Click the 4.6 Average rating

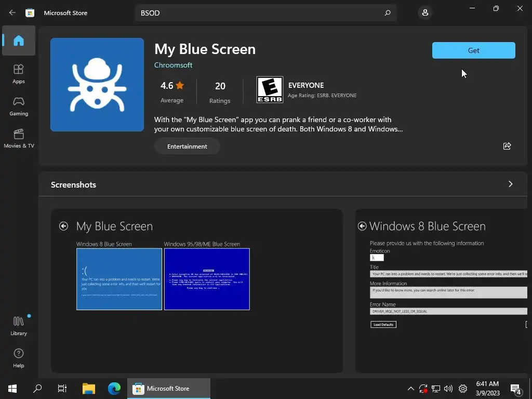pyautogui.click(x=172, y=91)
